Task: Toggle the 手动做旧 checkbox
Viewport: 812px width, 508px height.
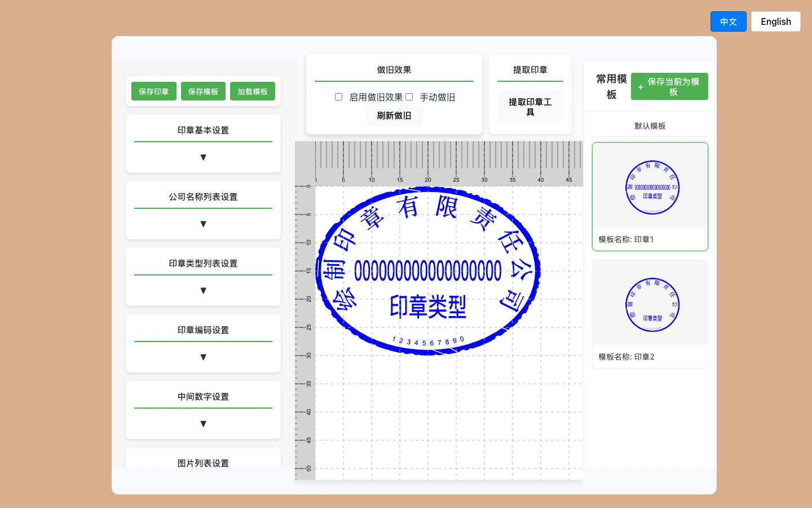Action: 409,97
